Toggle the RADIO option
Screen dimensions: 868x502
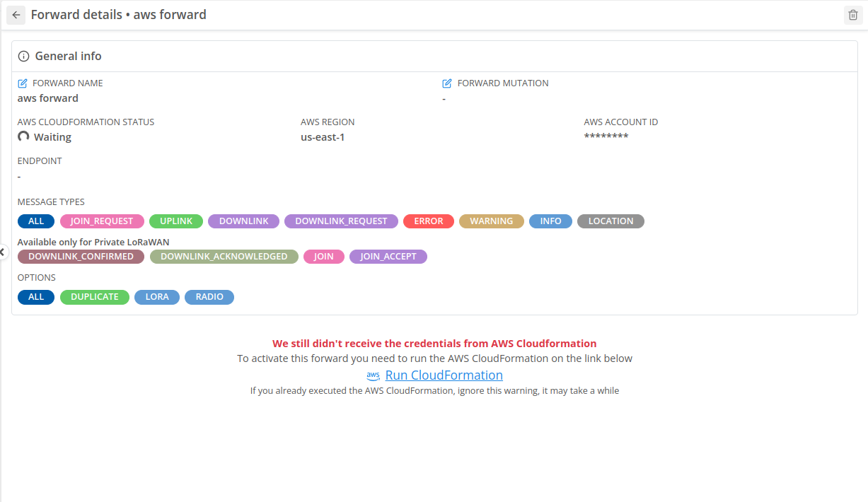point(209,297)
